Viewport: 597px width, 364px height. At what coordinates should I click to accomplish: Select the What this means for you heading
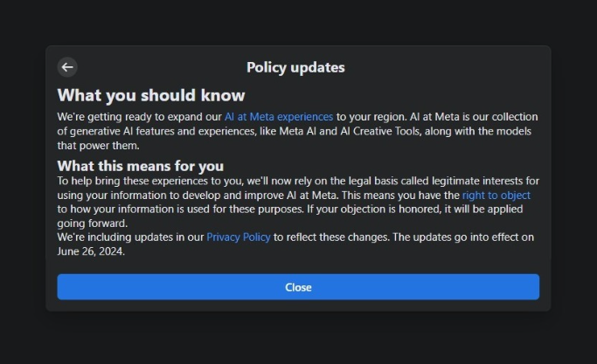point(141,166)
